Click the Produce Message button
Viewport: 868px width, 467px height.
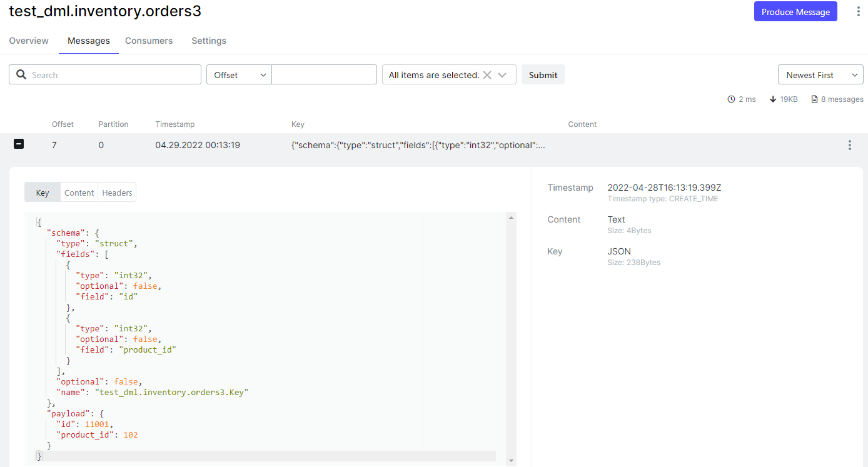click(795, 12)
